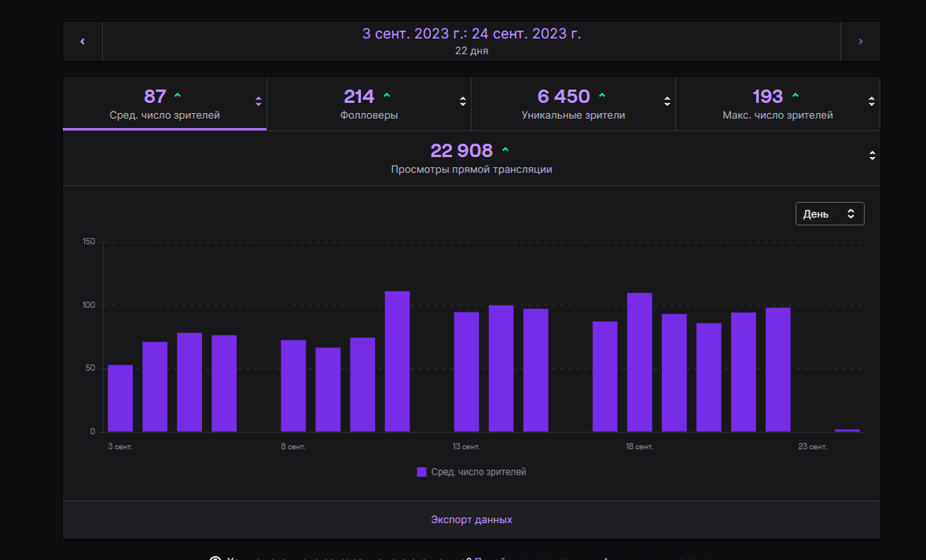Select the "Просмотры прямой трансляции" metric row
The height and width of the screenshot is (560, 926).
(x=471, y=158)
